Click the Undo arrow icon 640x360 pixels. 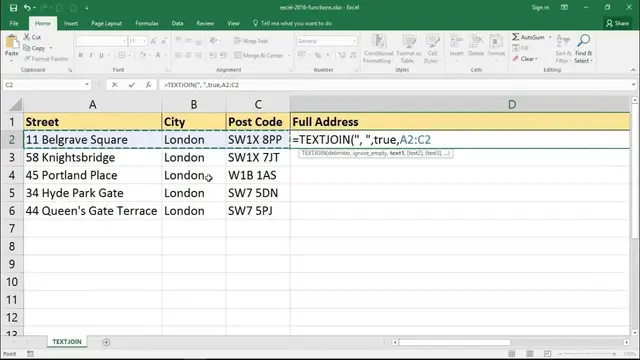tap(27, 8)
